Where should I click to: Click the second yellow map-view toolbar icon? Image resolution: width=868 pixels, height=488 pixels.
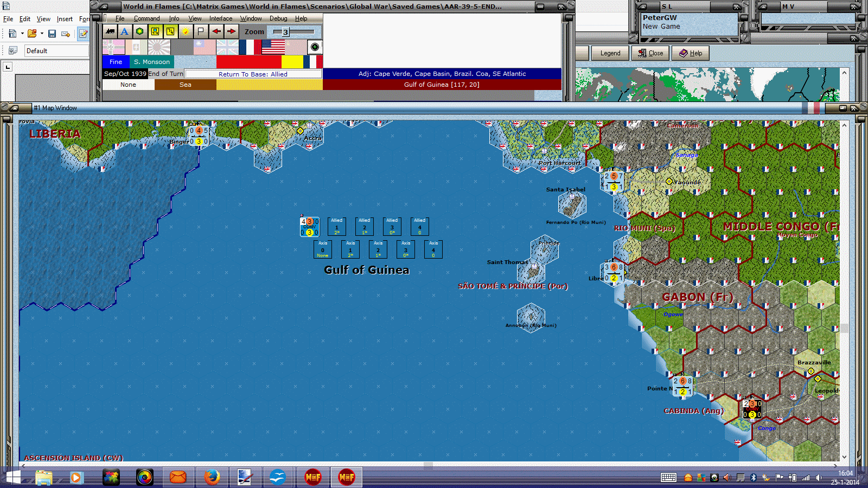coord(170,31)
